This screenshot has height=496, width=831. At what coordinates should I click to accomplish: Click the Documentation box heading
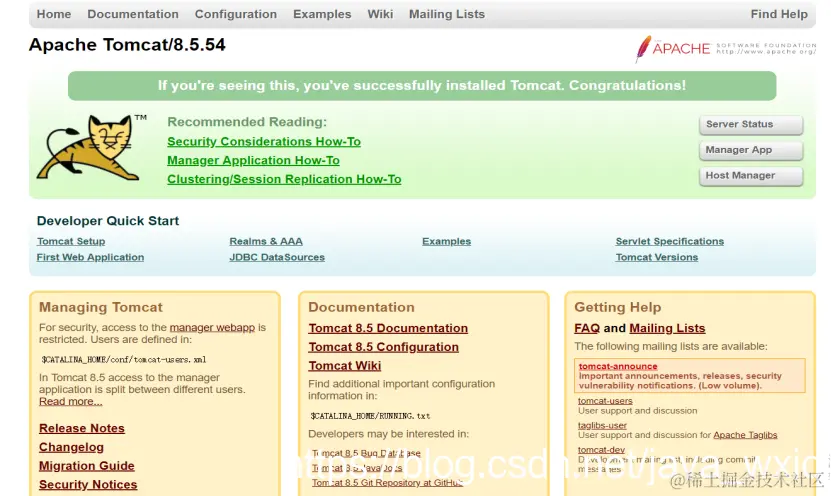click(x=361, y=307)
